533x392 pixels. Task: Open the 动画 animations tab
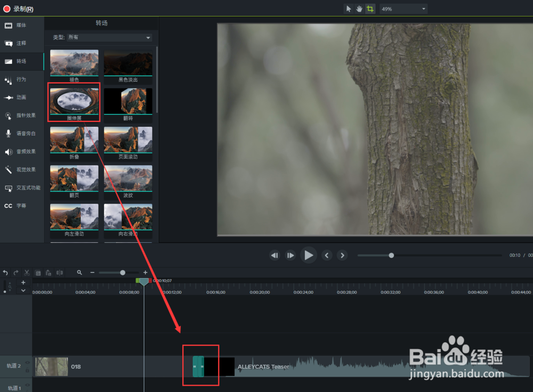(x=22, y=97)
